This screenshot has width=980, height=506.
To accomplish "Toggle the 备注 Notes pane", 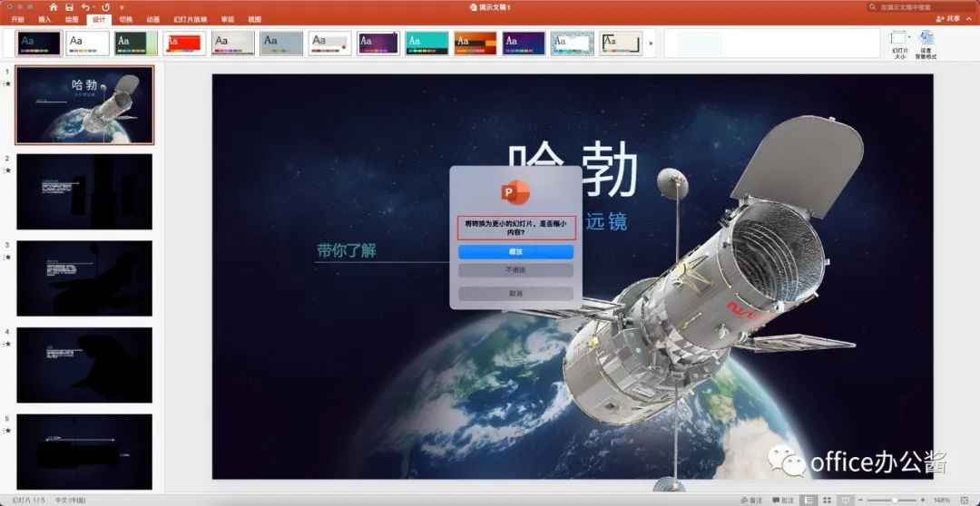I will tap(751, 500).
